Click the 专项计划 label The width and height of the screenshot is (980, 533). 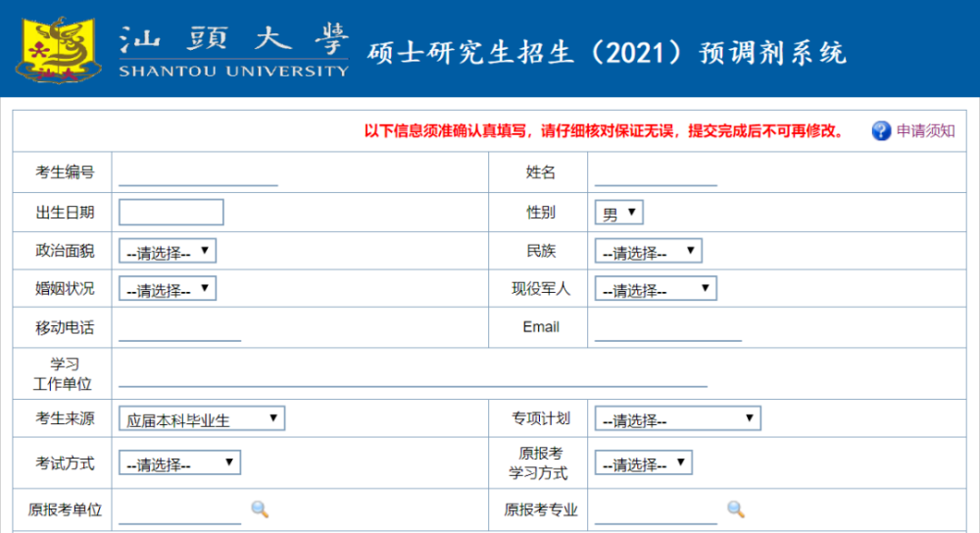(x=541, y=418)
